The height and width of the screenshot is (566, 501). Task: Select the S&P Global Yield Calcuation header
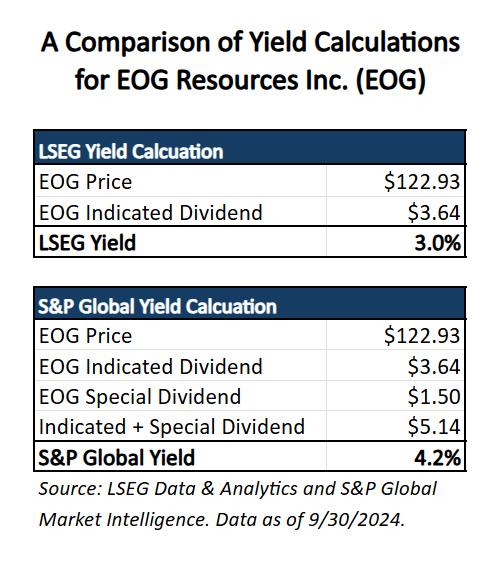point(157,306)
